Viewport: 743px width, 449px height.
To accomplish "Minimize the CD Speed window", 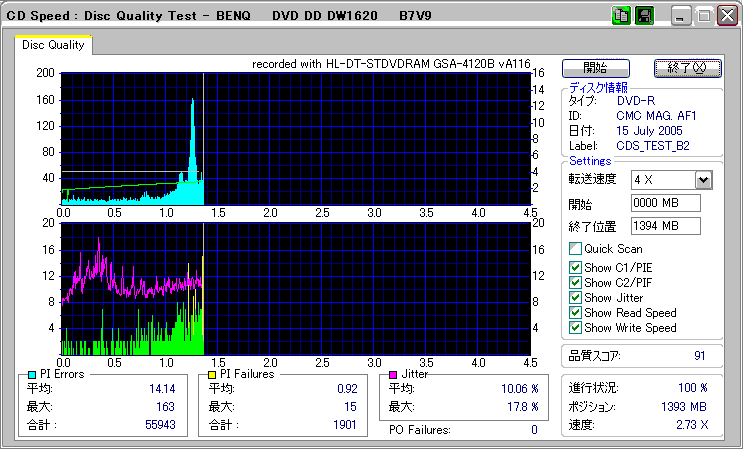I will [x=680, y=16].
